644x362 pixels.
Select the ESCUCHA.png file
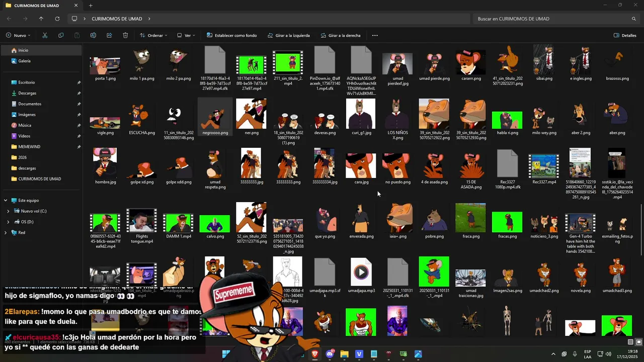141,120
